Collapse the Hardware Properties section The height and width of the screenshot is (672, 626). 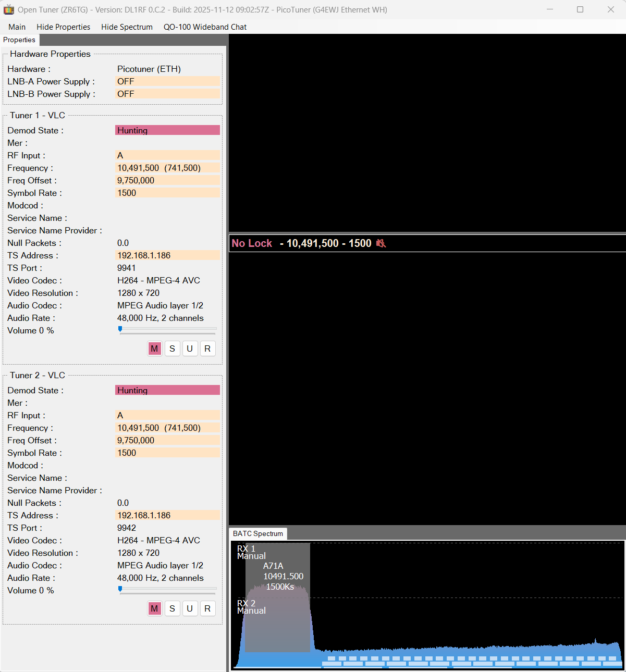(x=48, y=54)
